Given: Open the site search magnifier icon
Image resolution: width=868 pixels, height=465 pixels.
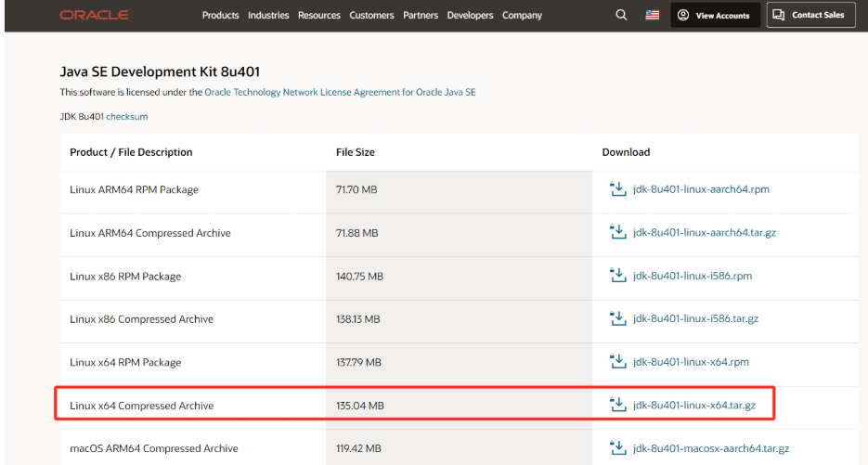Looking at the screenshot, I should tap(621, 15).
